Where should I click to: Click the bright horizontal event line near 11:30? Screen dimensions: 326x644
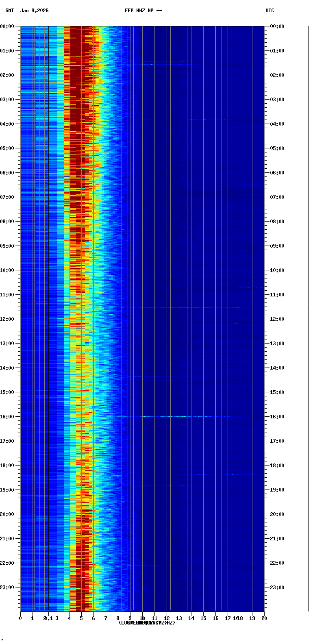pos(195,307)
